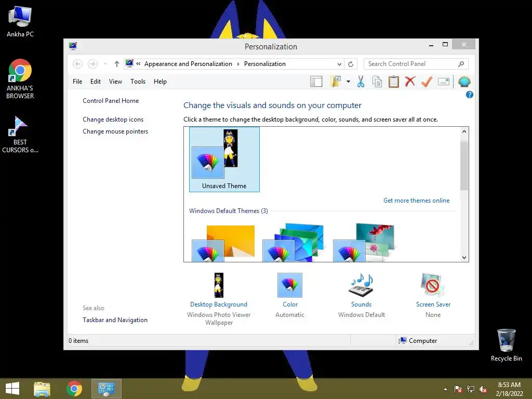Click the Properties card toolbar icon
This screenshot has width=532, height=399.
click(444, 82)
